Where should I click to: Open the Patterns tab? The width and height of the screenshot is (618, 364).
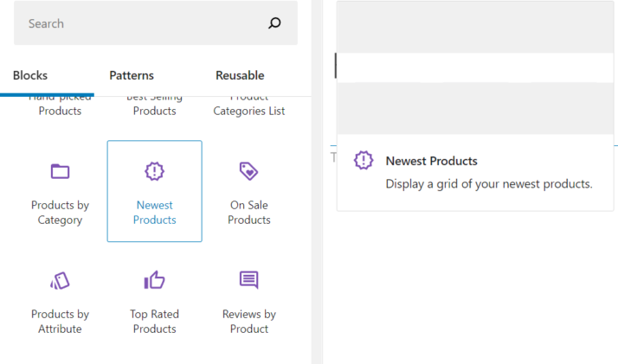point(132,75)
